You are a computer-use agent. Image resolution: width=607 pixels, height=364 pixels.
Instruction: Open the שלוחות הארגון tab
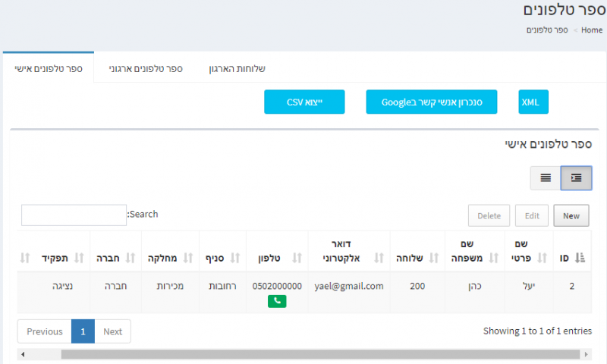(237, 68)
